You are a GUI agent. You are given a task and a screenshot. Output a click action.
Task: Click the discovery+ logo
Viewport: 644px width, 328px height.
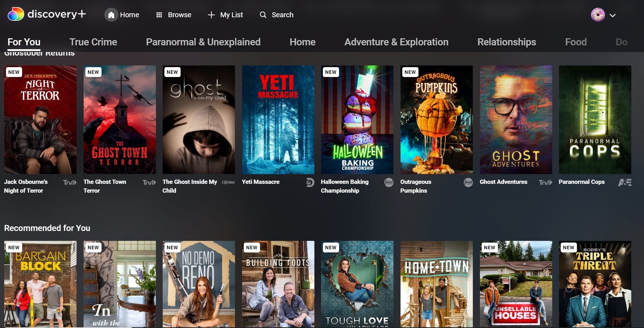pos(47,14)
